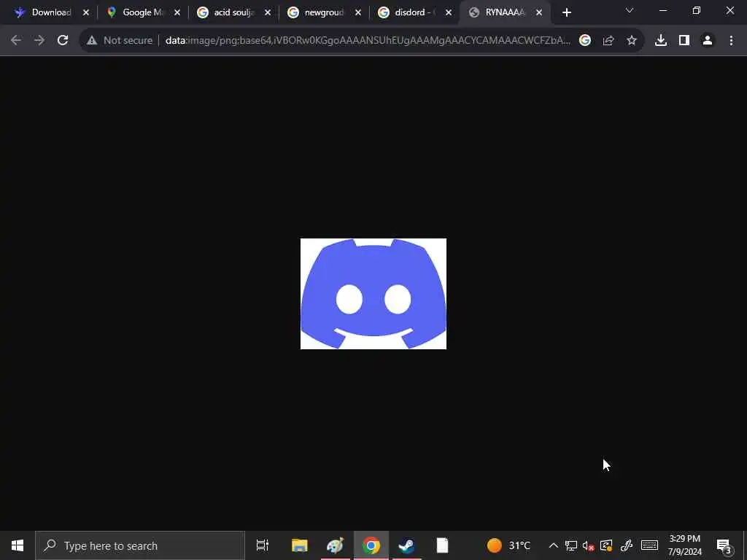747x560 pixels.
Task: Open the touch keyboard icon
Action: (x=649, y=545)
